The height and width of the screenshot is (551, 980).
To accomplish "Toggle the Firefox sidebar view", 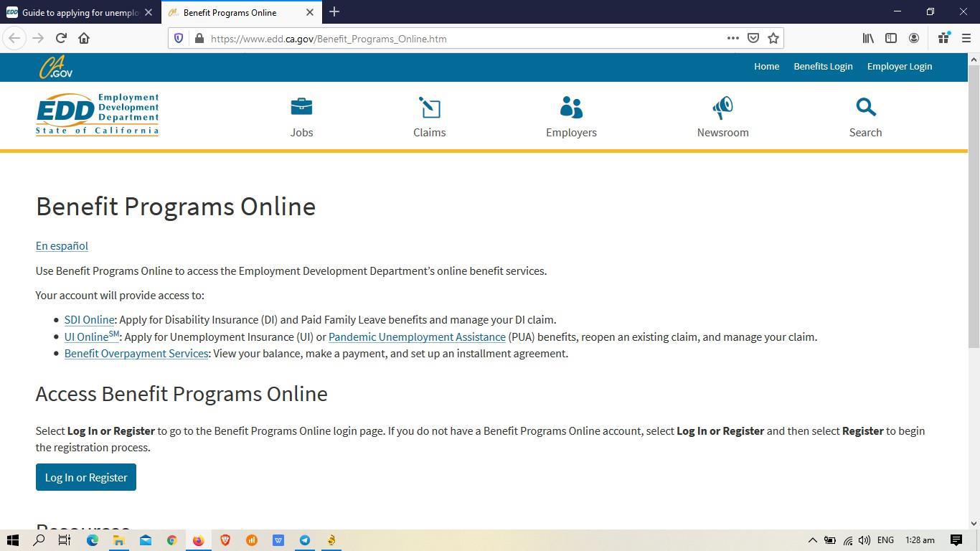I will point(891,39).
